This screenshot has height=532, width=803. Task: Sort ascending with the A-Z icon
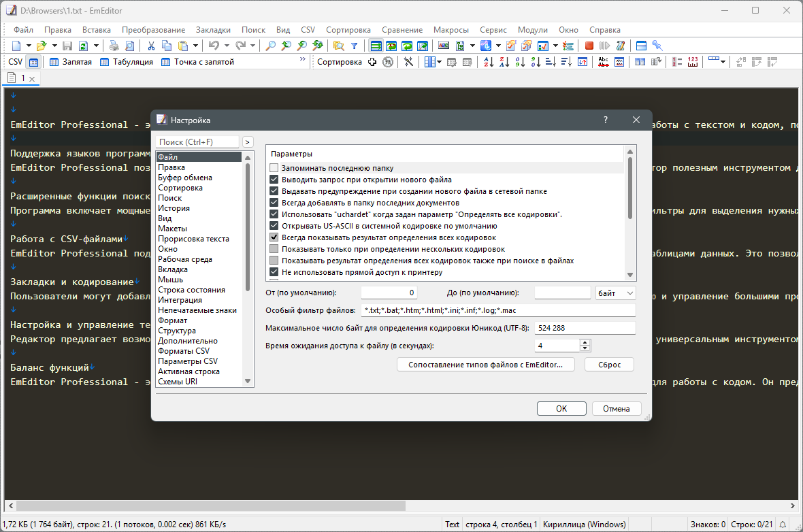click(x=489, y=62)
